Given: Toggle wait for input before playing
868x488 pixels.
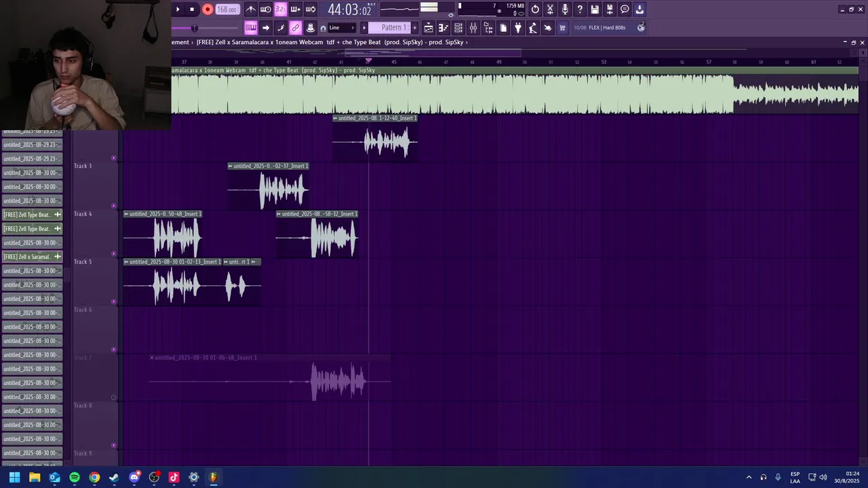Looking at the screenshot, I should (266, 9).
